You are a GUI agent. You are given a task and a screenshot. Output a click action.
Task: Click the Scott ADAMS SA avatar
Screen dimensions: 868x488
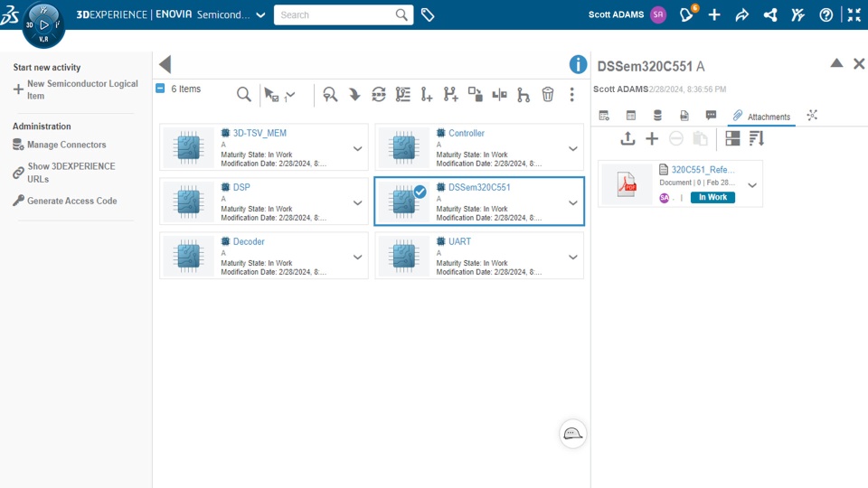pyautogui.click(x=658, y=15)
